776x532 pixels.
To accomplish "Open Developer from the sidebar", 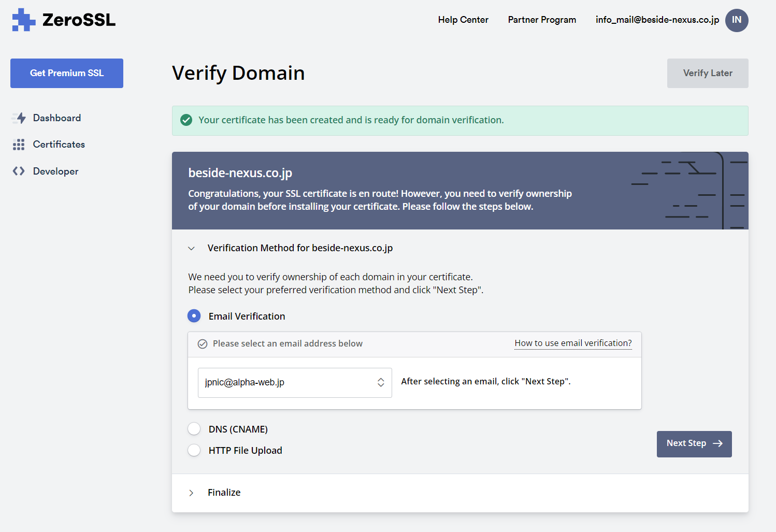I will click(x=55, y=171).
